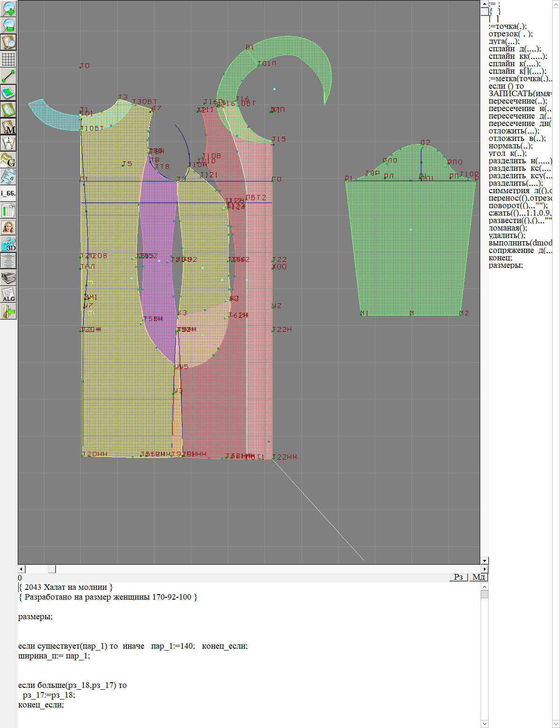Click the green arrow exit door icon

(x=8, y=311)
